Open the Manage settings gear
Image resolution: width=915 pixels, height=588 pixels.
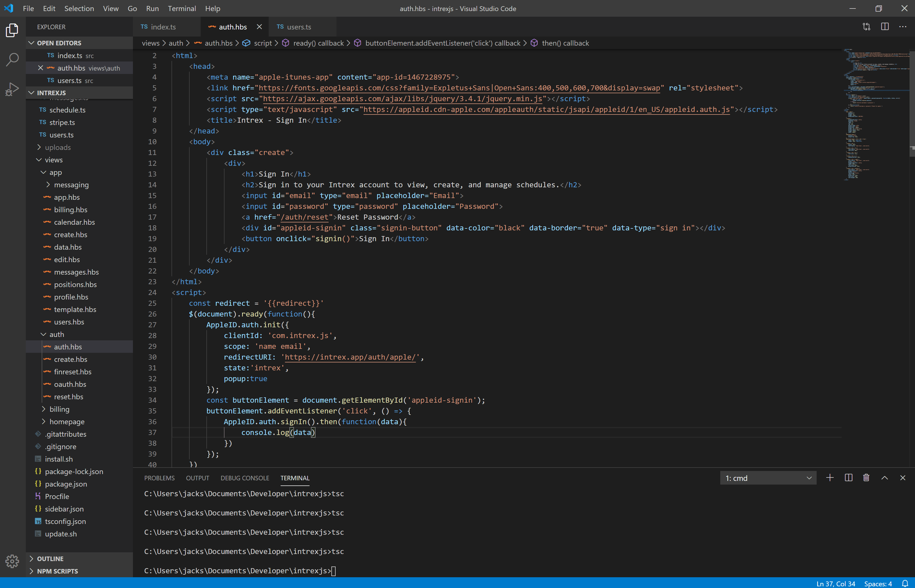12,561
